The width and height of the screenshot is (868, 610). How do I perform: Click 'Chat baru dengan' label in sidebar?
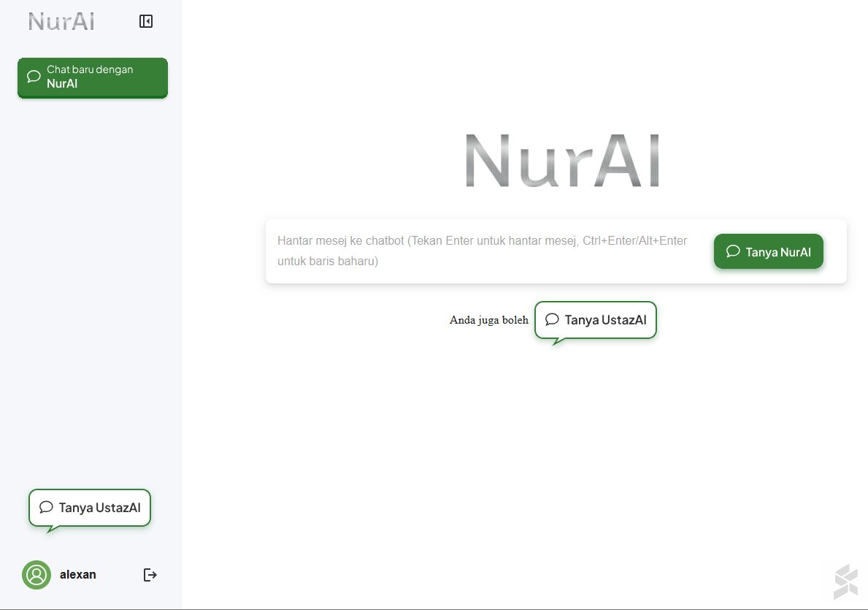point(90,69)
